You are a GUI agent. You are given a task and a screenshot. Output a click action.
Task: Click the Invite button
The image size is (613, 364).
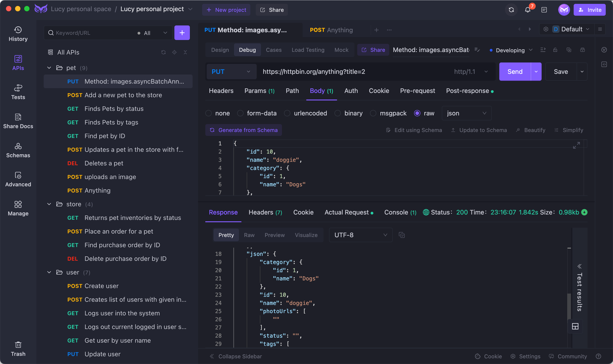[589, 10]
